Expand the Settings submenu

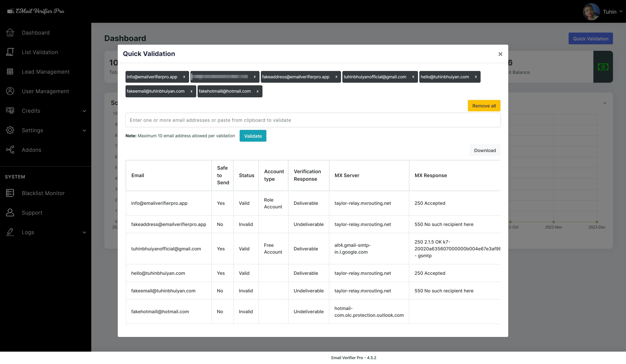click(84, 131)
